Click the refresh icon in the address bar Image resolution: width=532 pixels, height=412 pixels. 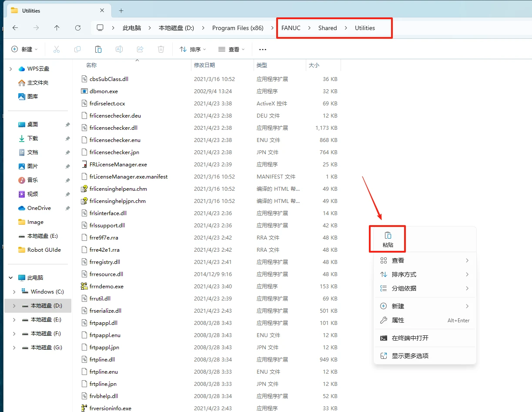[x=78, y=27]
